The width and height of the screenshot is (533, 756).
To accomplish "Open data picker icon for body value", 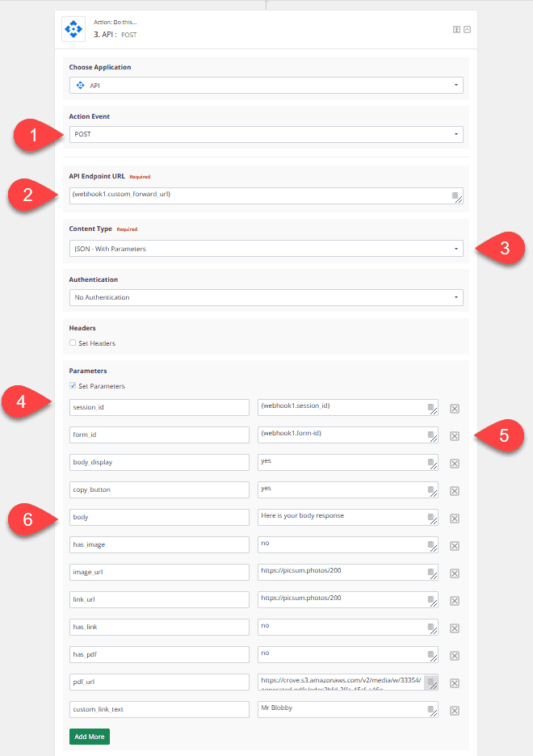I will (x=431, y=518).
